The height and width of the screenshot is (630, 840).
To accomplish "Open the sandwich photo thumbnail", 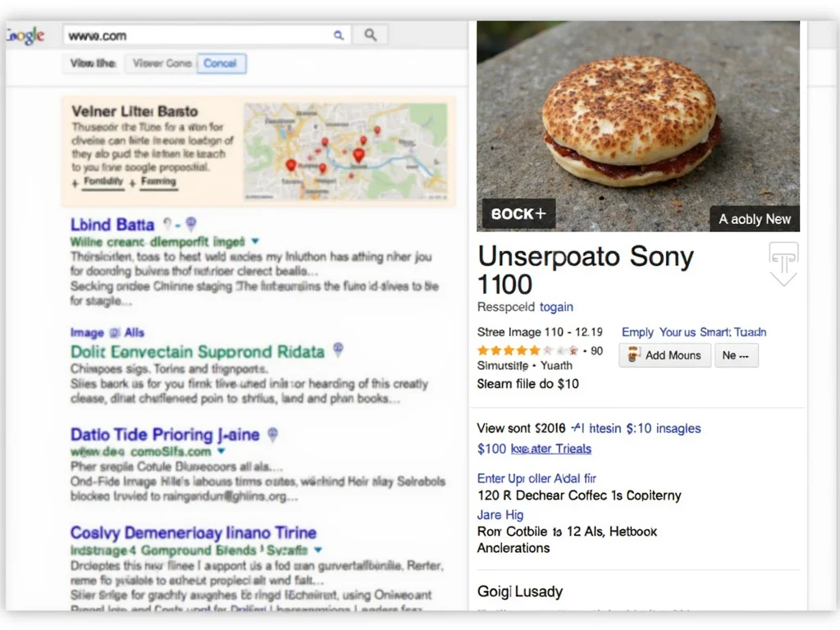I will click(637, 123).
